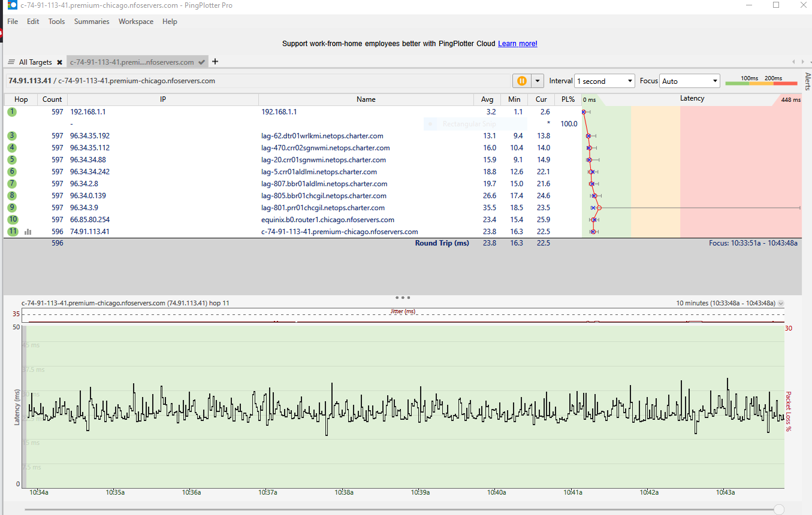812x515 pixels.
Task: Click the timeline scroll slider handle
Action: point(778,510)
